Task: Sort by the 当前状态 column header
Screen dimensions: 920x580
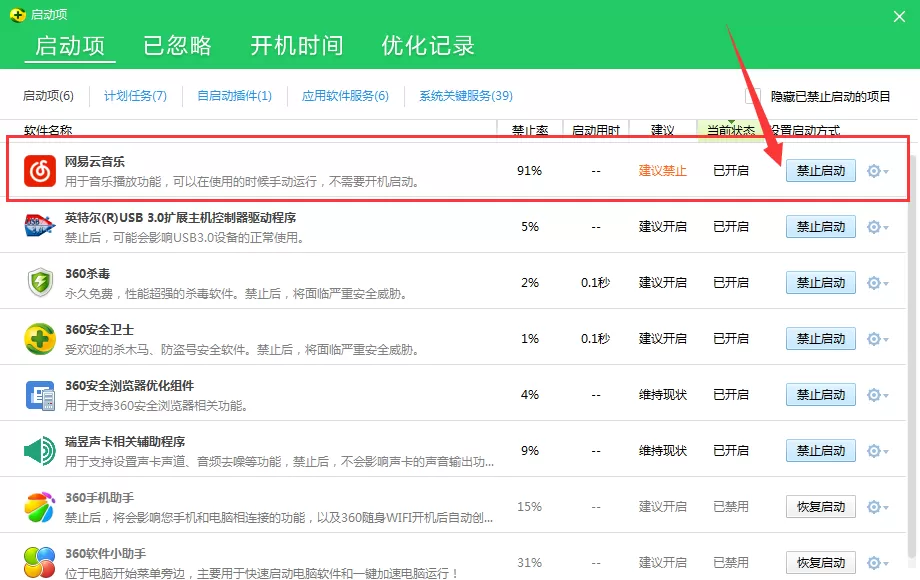Action: tap(730, 130)
